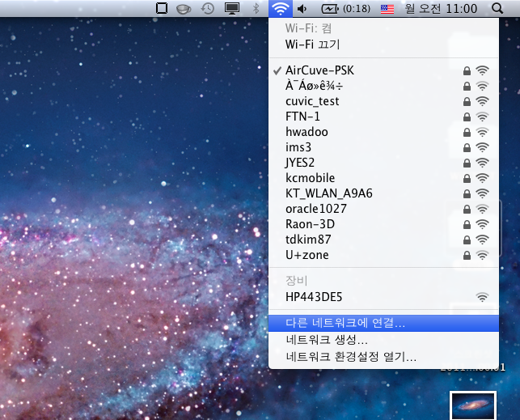Connect to the oracle1027 network
The height and width of the screenshot is (420, 520).
[315, 209]
